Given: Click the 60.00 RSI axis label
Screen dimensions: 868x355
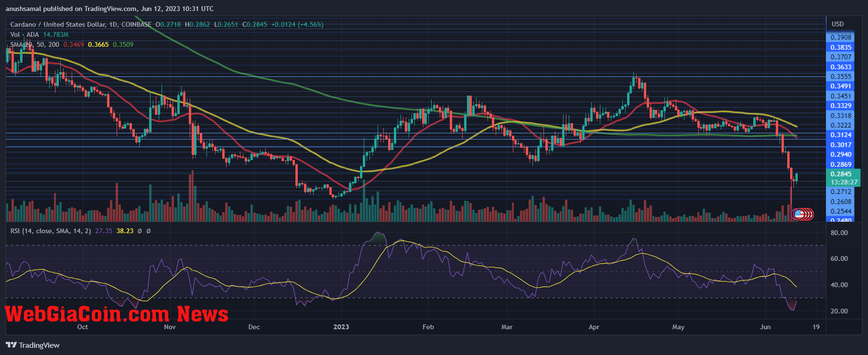Looking at the screenshot, I should (839, 258).
